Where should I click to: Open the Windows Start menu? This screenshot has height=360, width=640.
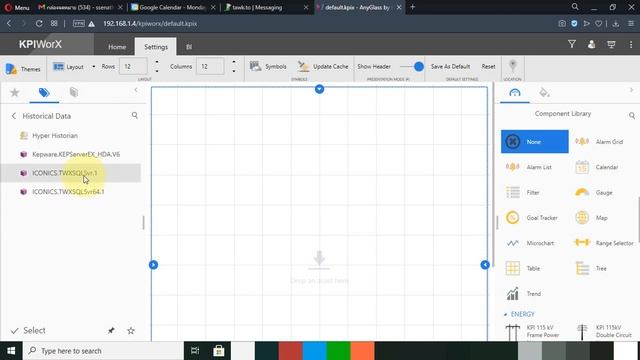click(x=11, y=351)
